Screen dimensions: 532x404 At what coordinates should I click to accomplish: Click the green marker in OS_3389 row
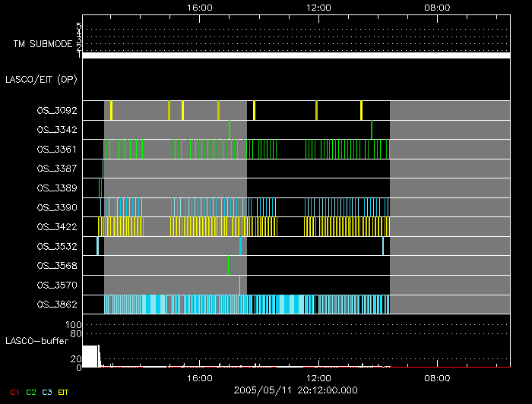100,187
